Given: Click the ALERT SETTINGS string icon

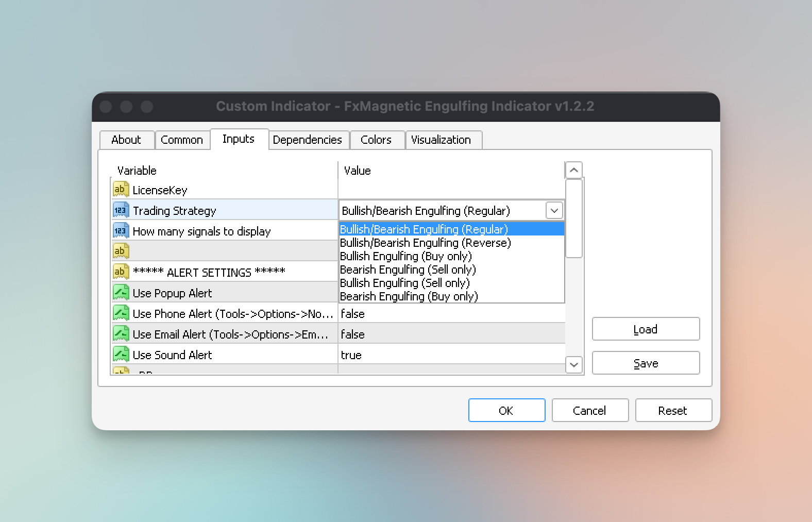Looking at the screenshot, I should (121, 272).
